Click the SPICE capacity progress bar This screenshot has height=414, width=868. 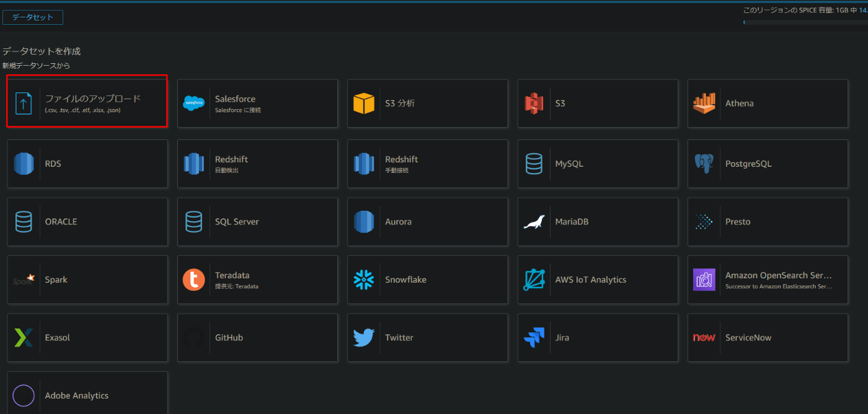click(805, 22)
